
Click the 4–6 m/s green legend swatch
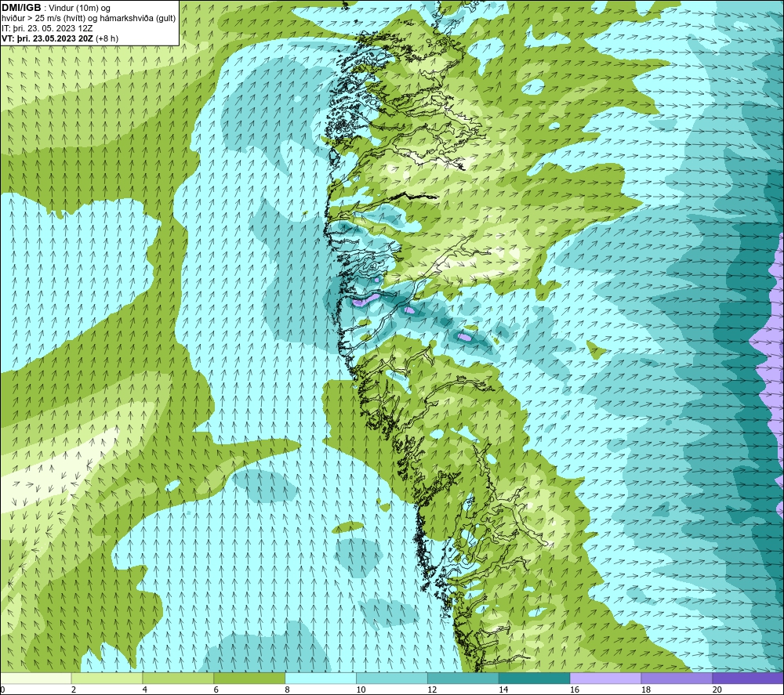click(178, 678)
